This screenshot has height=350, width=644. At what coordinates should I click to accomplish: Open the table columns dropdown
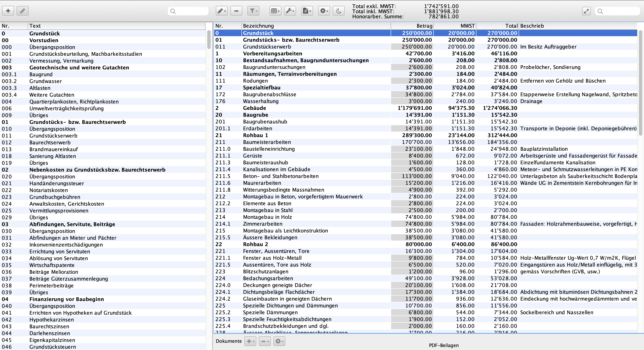coord(275,11)
